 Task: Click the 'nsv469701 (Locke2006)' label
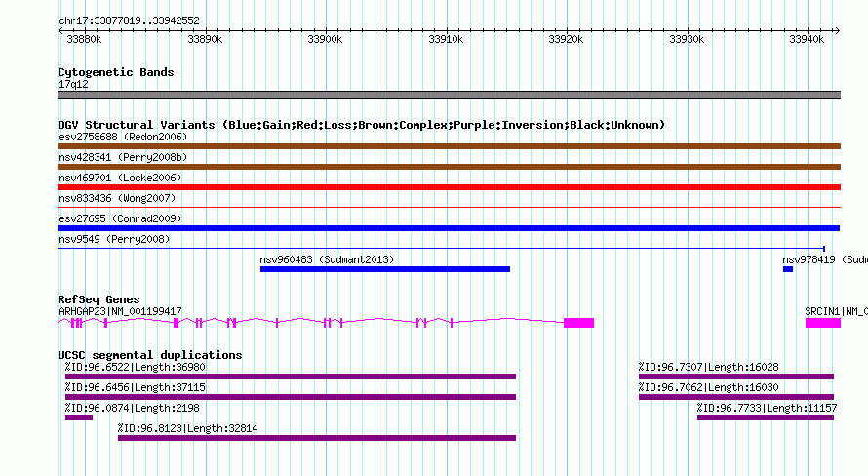click(120, 178)
